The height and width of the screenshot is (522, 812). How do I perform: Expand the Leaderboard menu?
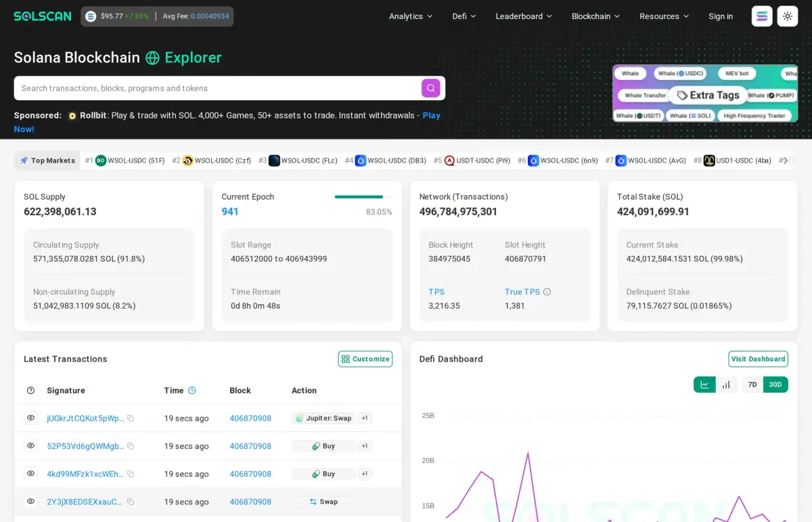tap(524, 16)
